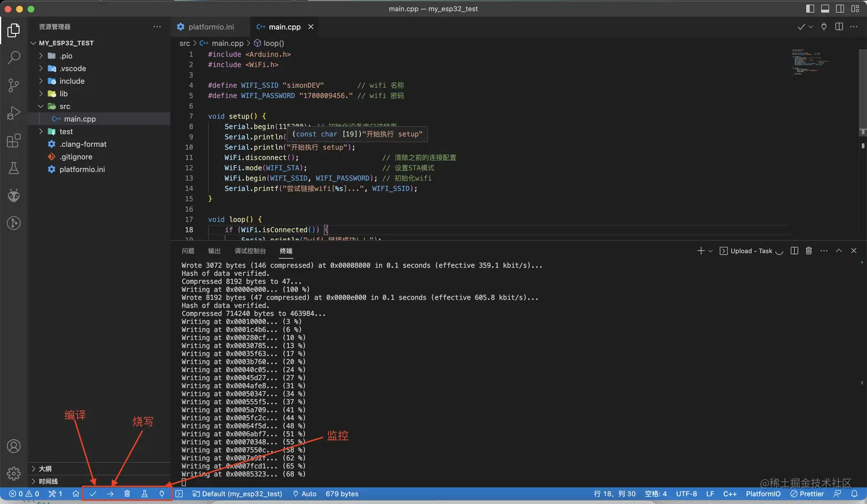Open the PlatformIO alien icon view
867x504 pixels.
tap(14, 196)
